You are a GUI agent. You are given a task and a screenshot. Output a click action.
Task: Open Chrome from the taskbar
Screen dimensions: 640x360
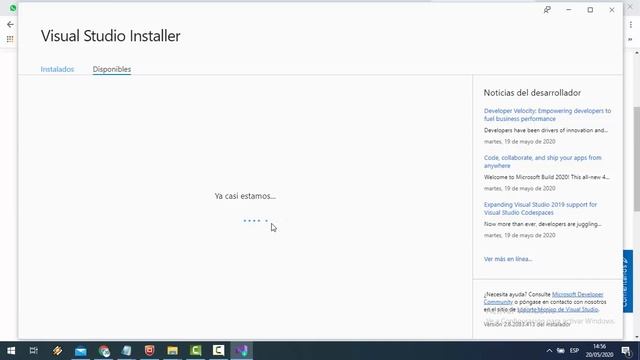pos(104,351)
